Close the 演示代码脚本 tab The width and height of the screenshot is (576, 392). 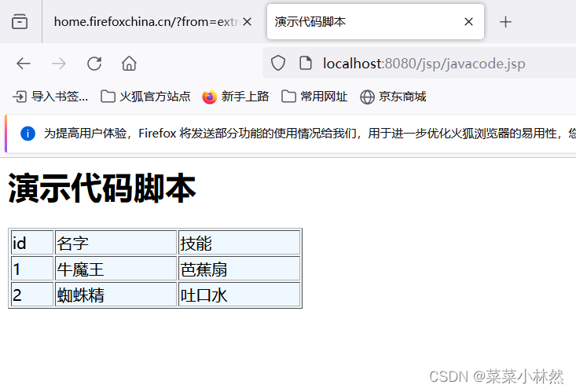click(468, 22)
